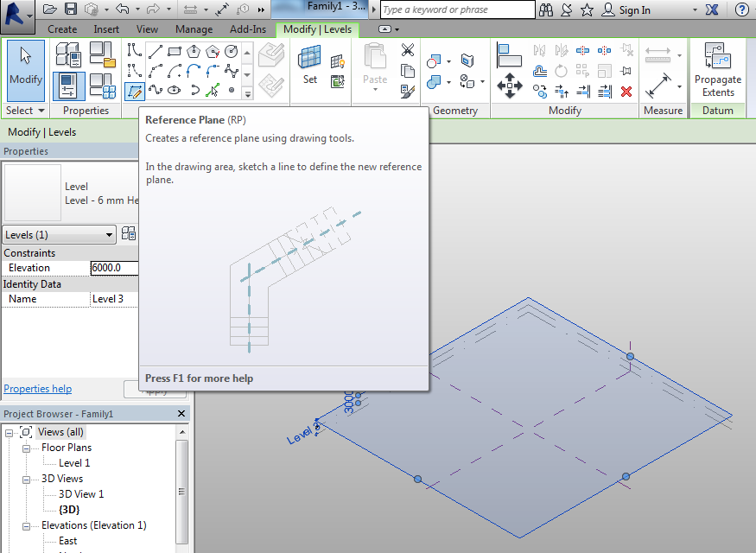Click the red Delete icon in Modify panel
Screen dimensions: 756x553
[626, 91]
